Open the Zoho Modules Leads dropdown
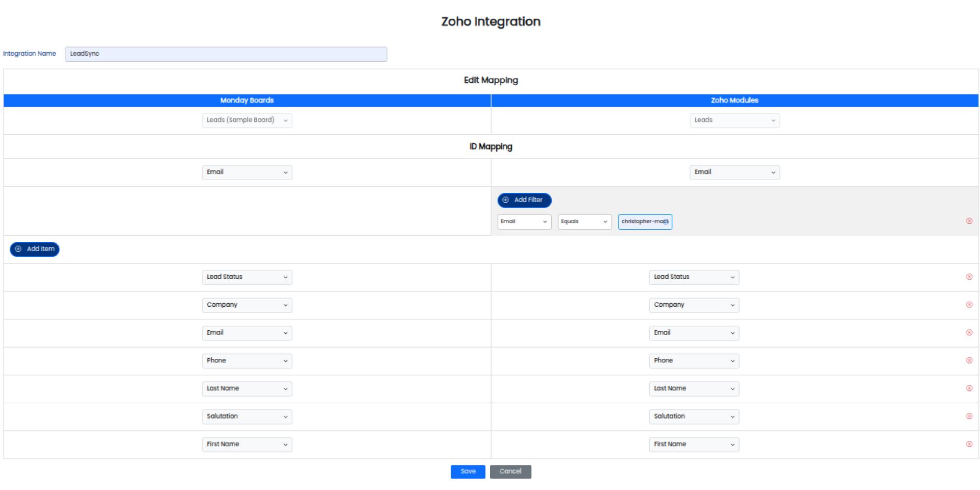 pos(734,120)
